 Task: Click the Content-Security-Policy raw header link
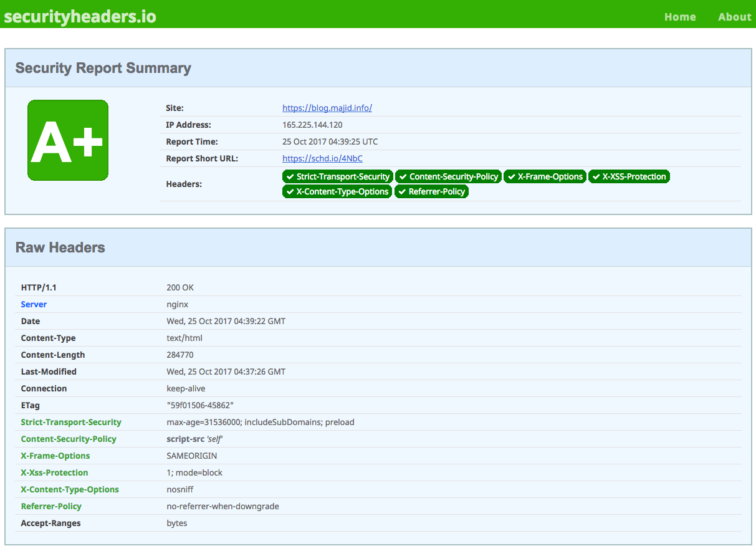pos(69,439)
